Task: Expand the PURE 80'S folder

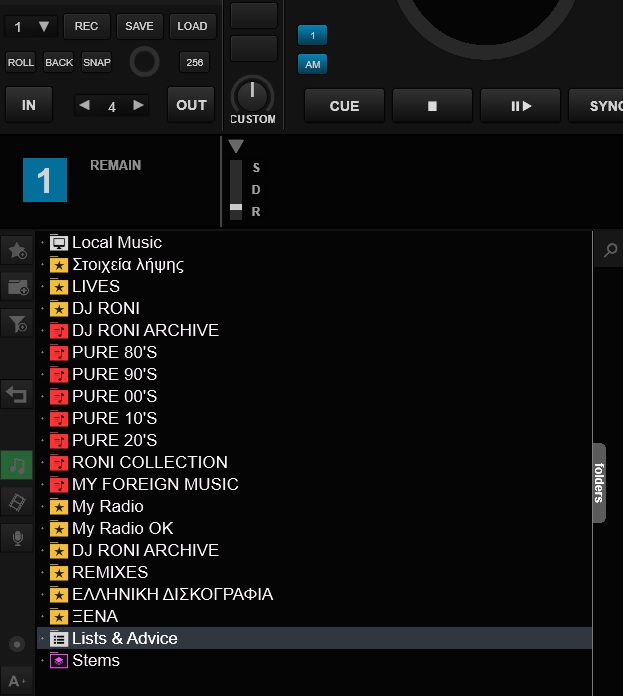Action: (42, 353)
